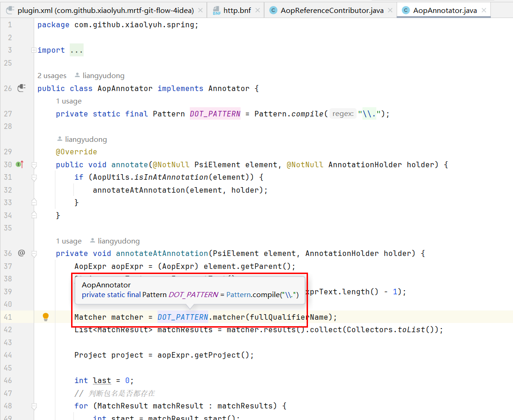Click the 1 usage hint above DOT_PATTERN field
Image resolution: width=513 pixels, height=420 pixels.
pos(68,101)
